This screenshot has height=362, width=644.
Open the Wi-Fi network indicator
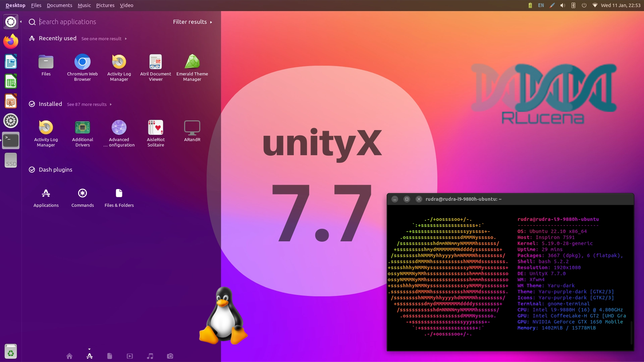[595, 5]
